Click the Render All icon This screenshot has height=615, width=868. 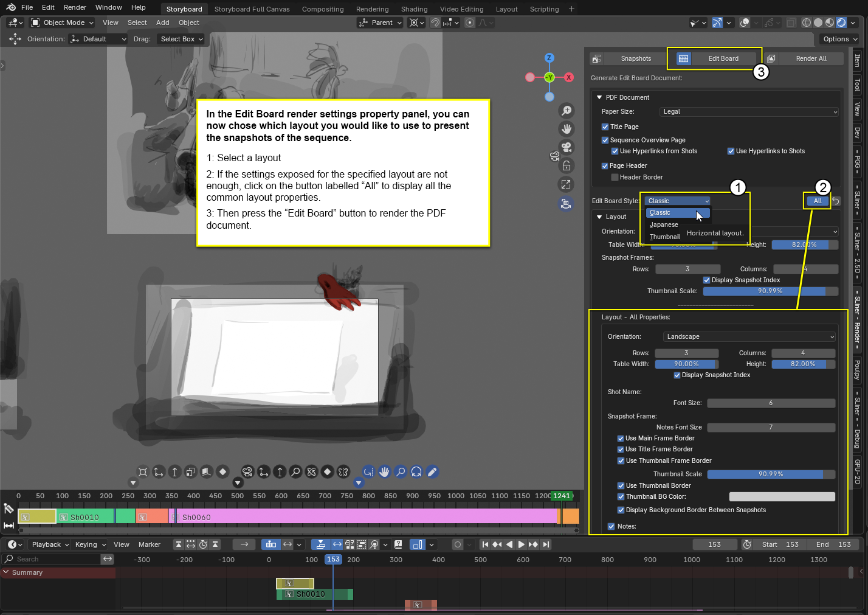(771, 59)
